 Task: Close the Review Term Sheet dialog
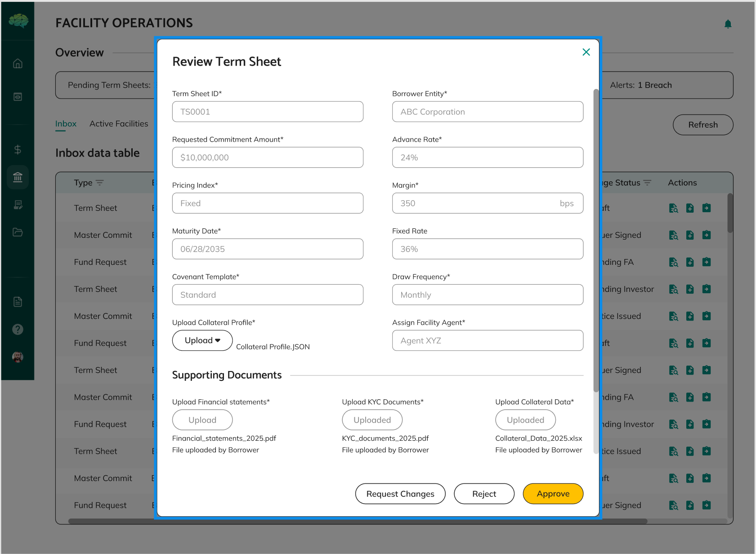click(586, 52)
